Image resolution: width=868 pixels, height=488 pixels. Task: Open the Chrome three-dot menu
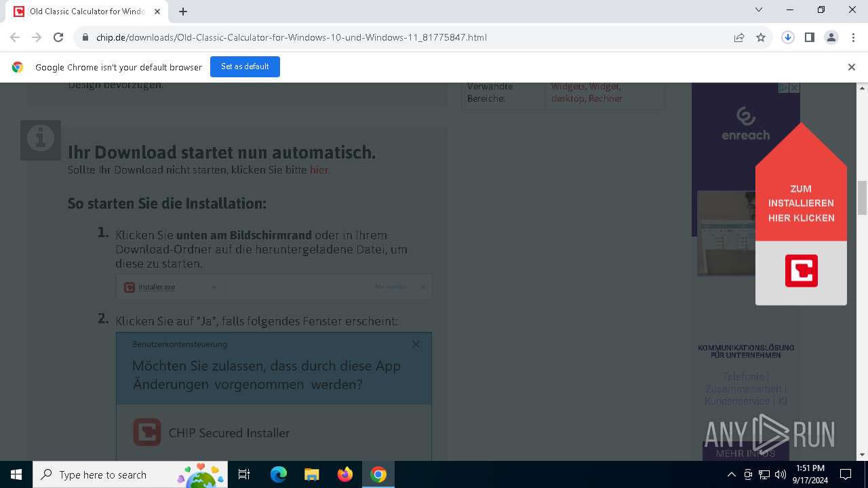[853, 37]
